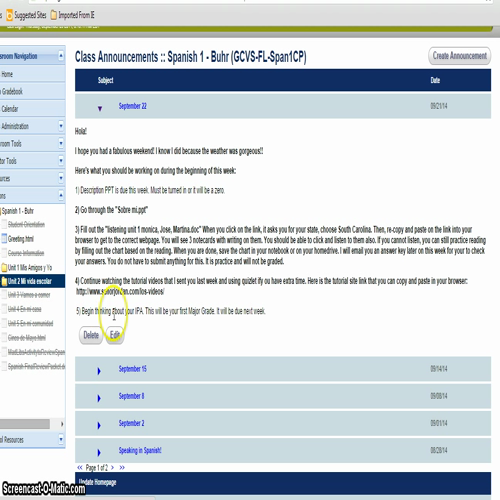Go to next announcements page arrow

pyautogui.click(x=112, y=468)
